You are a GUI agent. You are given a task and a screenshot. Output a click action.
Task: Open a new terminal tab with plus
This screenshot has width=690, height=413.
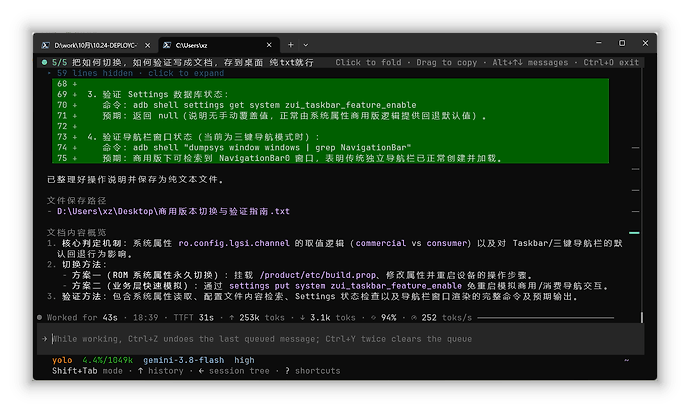[x=290, y=45]
